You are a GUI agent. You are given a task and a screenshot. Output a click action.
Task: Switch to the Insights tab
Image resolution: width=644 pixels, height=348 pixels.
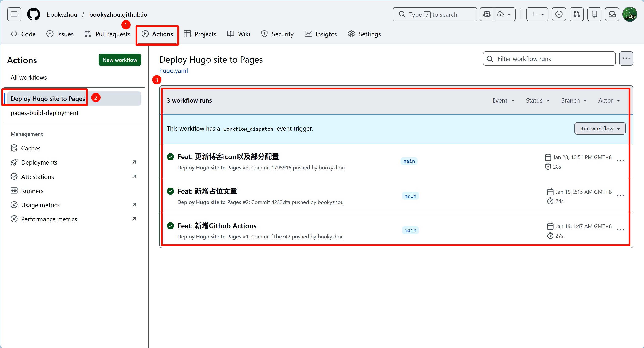321,34
